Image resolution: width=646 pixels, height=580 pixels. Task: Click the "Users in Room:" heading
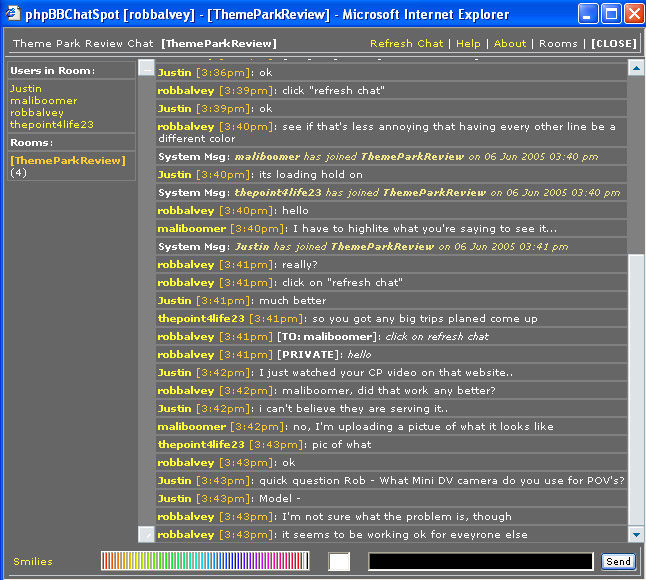[53, 71]
